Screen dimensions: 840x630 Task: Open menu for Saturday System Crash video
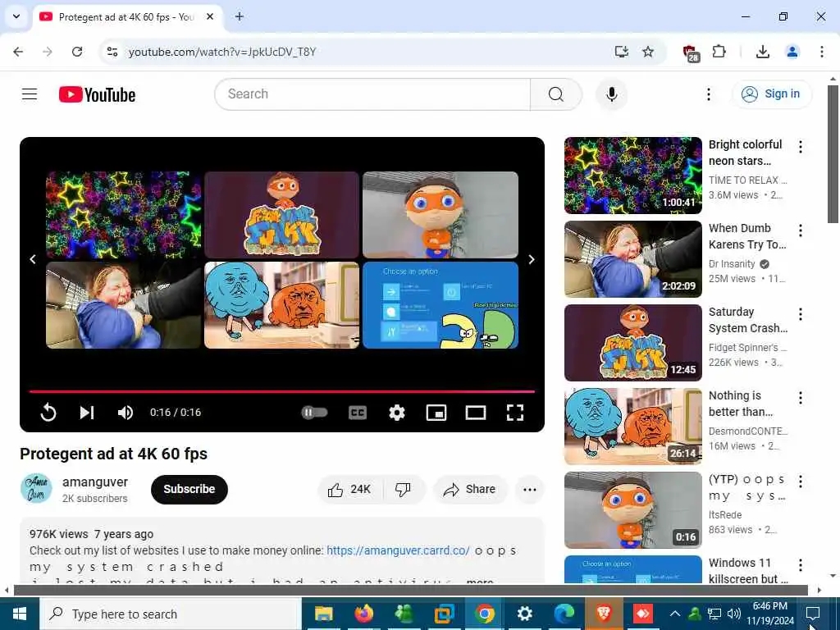801,314
